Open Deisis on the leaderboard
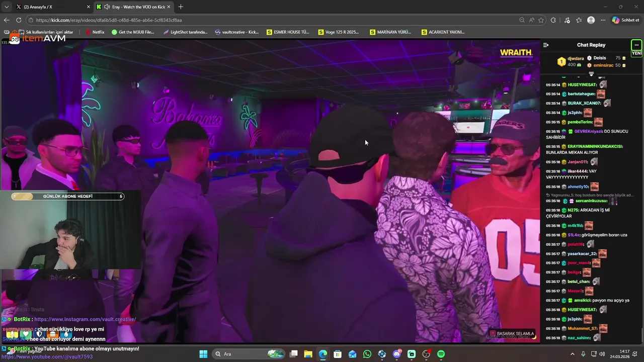 tap(600, 58)
